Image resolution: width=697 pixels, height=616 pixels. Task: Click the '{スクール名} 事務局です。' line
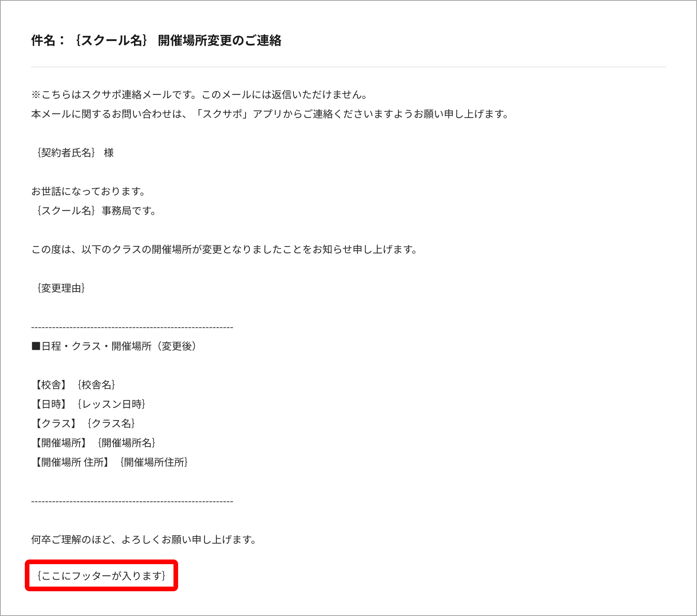[x=96, y=211]
